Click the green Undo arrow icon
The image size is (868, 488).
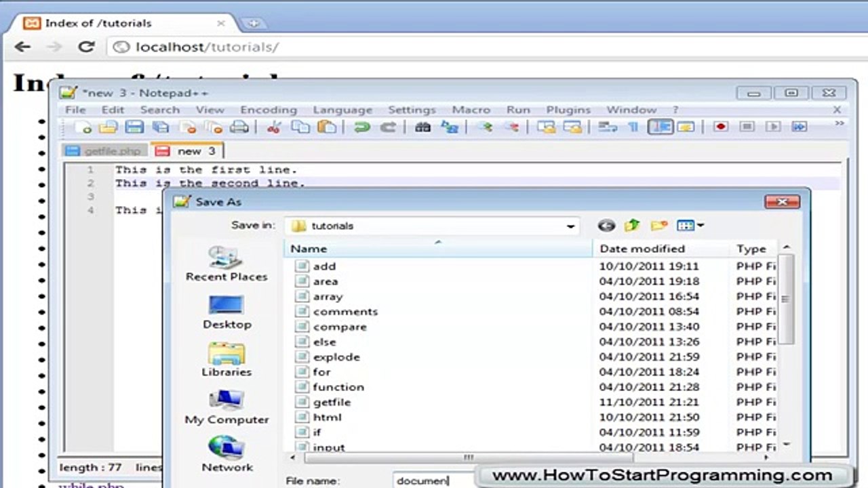click(362, 127)
